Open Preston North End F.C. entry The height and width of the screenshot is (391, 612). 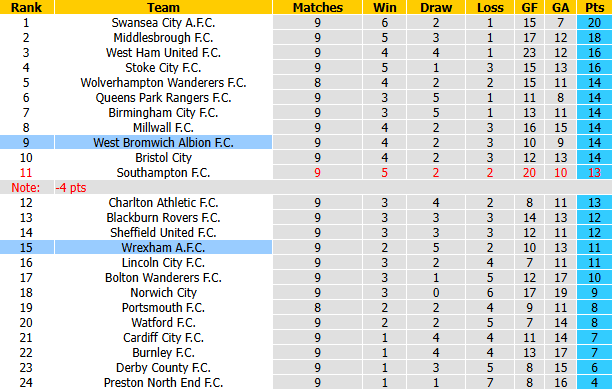(x=163, y=382)
